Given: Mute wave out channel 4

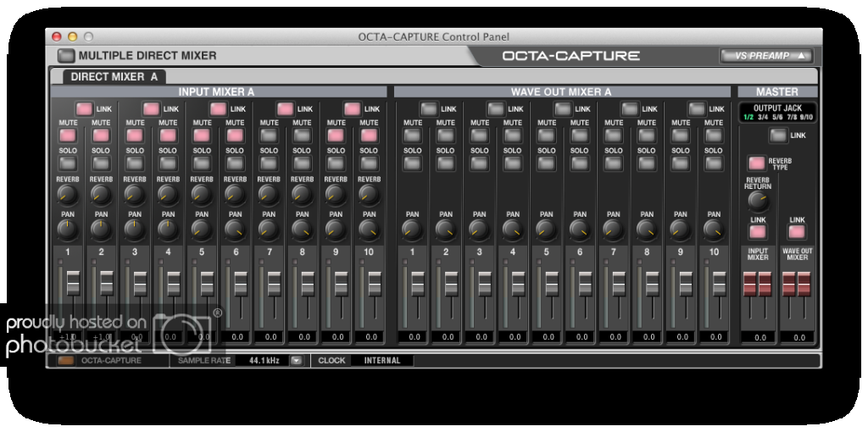Looking at the screenshot, I should pos(513,136).
